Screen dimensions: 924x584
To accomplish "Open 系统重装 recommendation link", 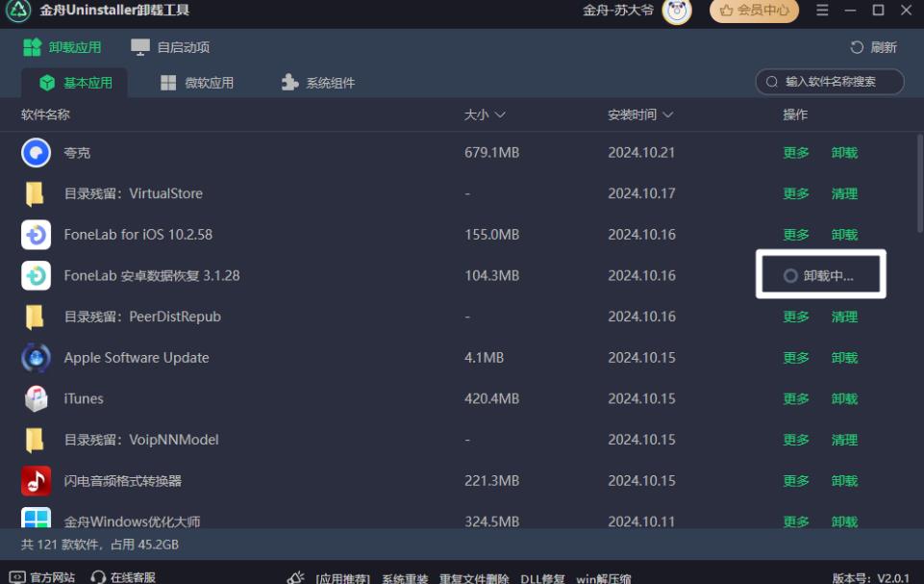I will pos(405,578).
